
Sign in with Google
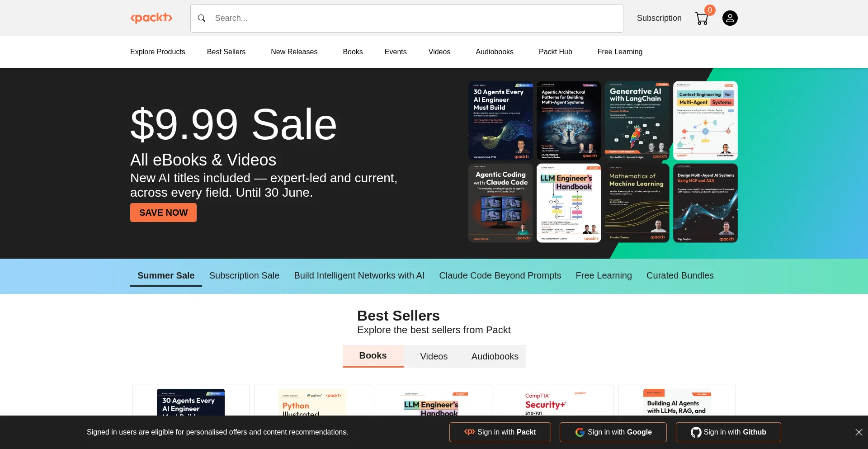613,432
